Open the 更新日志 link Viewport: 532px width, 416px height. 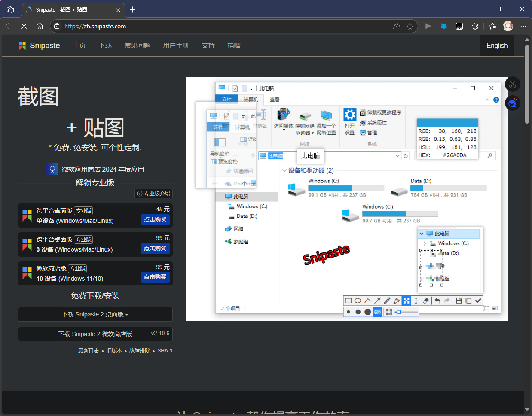coord(89,351)
